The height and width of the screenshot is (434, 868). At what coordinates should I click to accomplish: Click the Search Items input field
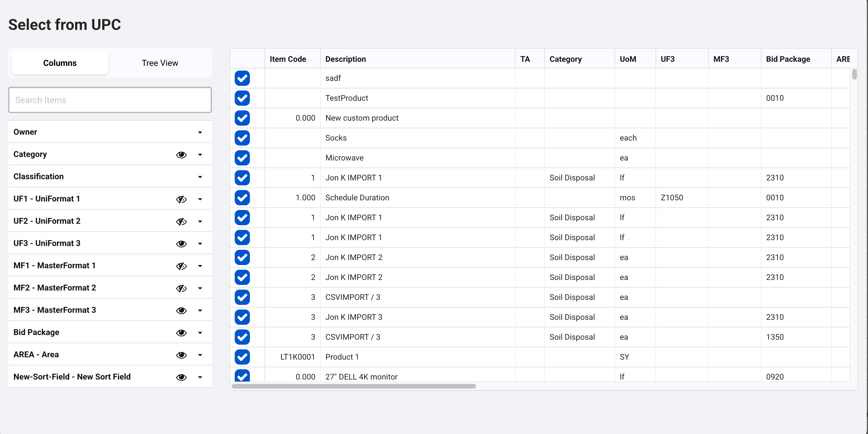coord(110,100)
